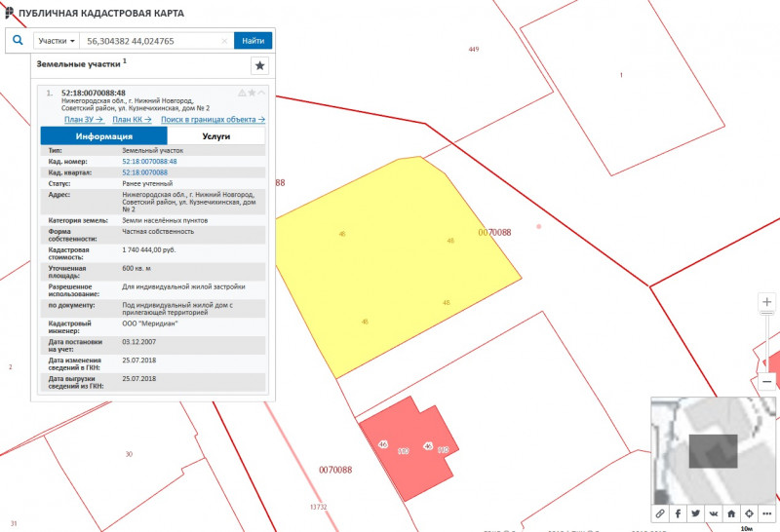Viewport: 780px width, 532px height.
Task: Open the Участки search type dropdown
Action: [x=58, y=41]
